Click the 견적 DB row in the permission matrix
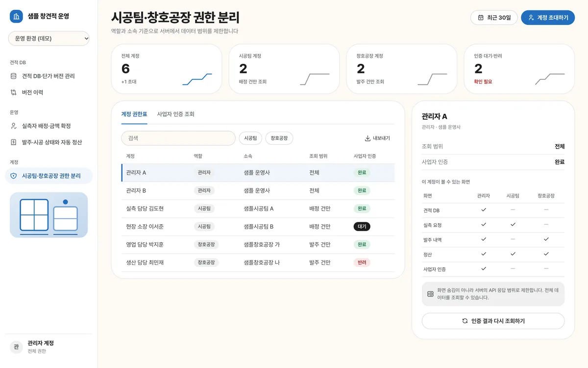 [x=493, y=210]
